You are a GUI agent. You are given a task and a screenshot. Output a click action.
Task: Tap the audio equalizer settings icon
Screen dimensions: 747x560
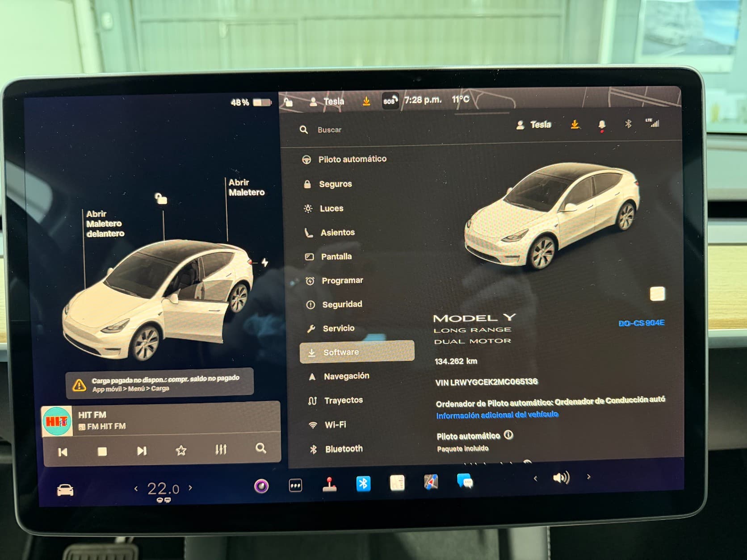[221, 449]
